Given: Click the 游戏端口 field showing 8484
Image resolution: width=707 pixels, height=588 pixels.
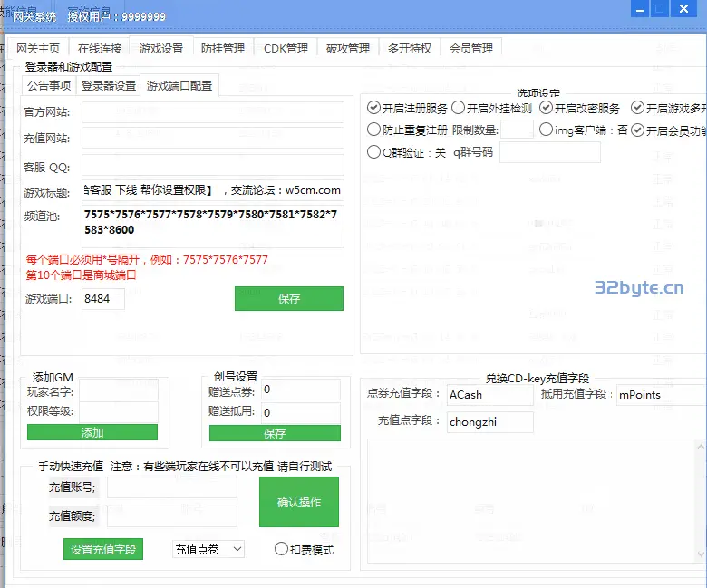Looking at the screenshot, I should 103,299.
